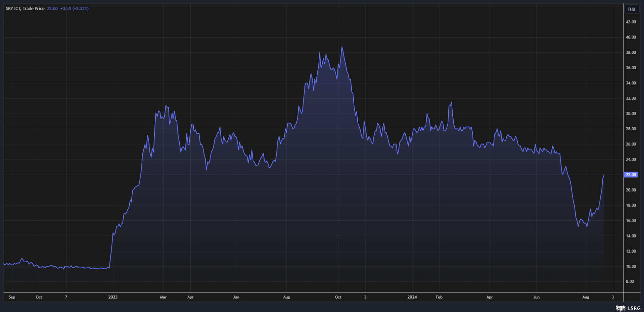The width and height of the screenshot is (644, 312).
Task: Click the highlighted 22.00 price tag on axis
Action: coord(631,175)
